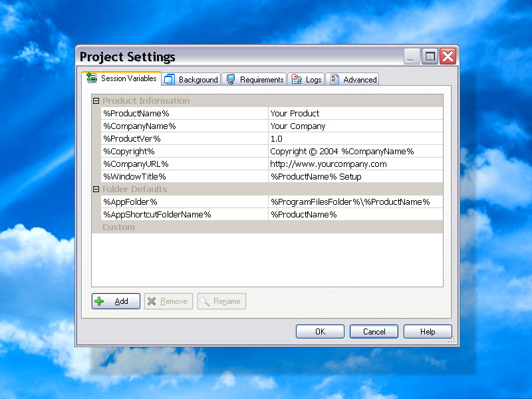The image size is (532, 399).
Task: Open the Background tab
Action: [x=191, y=79]
